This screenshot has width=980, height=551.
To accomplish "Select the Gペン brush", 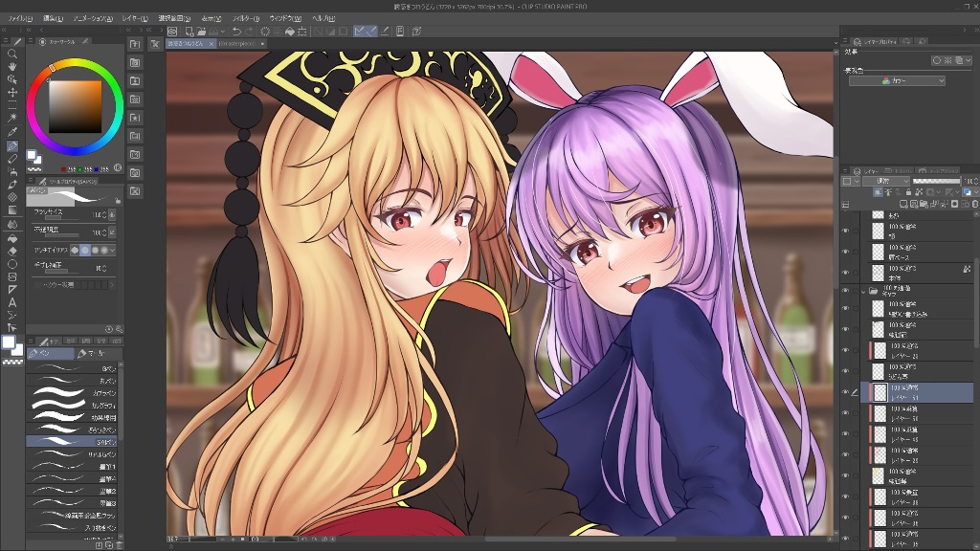I will coord(72,369).
